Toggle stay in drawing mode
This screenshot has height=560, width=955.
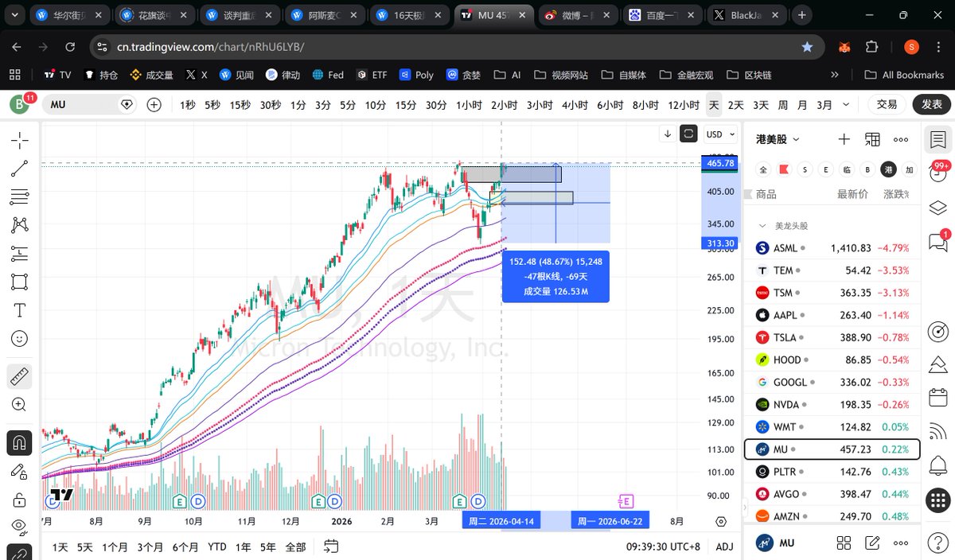(x=20, y=471)
